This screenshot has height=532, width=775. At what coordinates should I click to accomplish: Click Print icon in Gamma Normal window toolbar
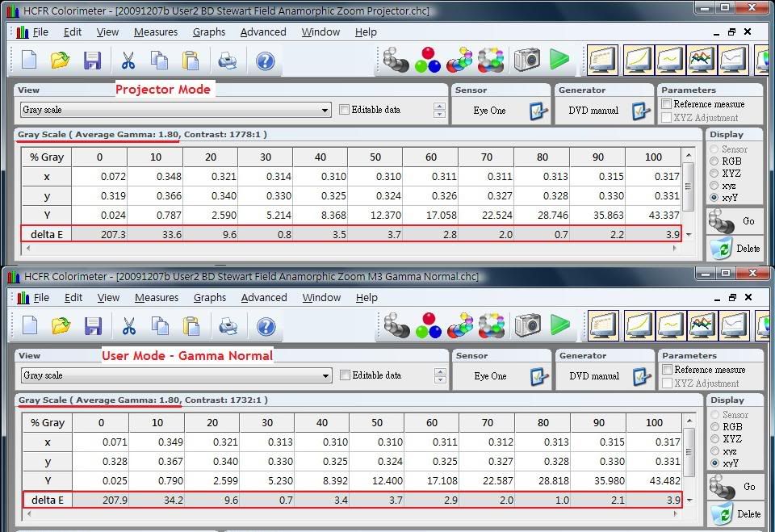point(228,326)
